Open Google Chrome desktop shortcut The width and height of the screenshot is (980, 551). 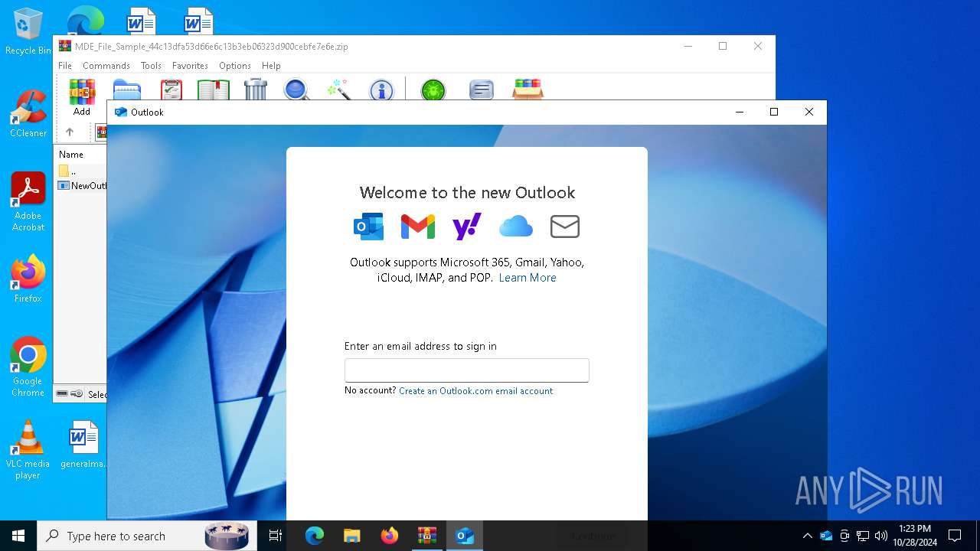[28, 367]
